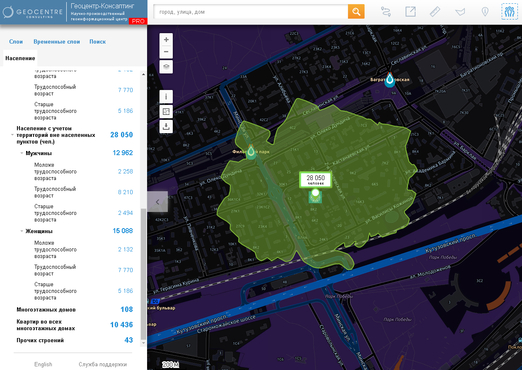
Task: Click the value 2 494 under Мужчины
Action: point(125,213)
